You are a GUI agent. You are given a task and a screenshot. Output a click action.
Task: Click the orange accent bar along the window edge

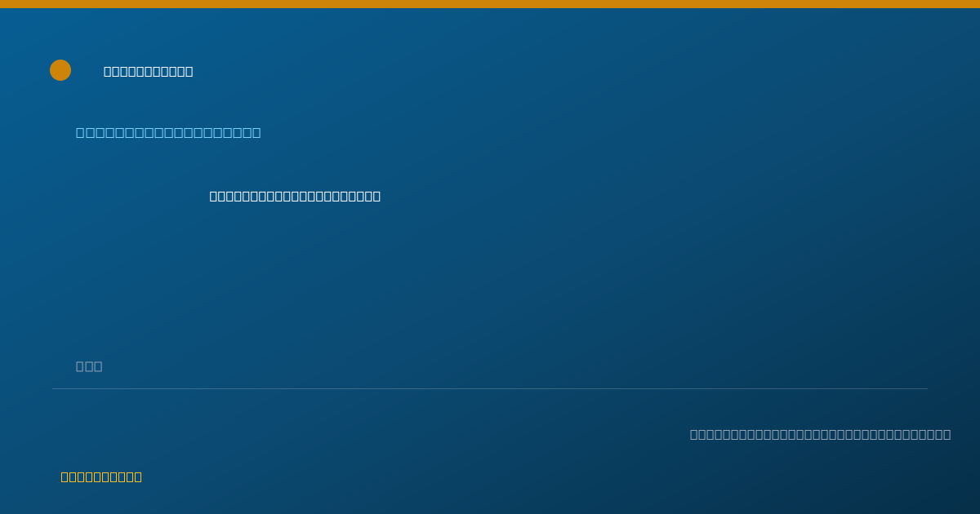click(x=490, y=4)
